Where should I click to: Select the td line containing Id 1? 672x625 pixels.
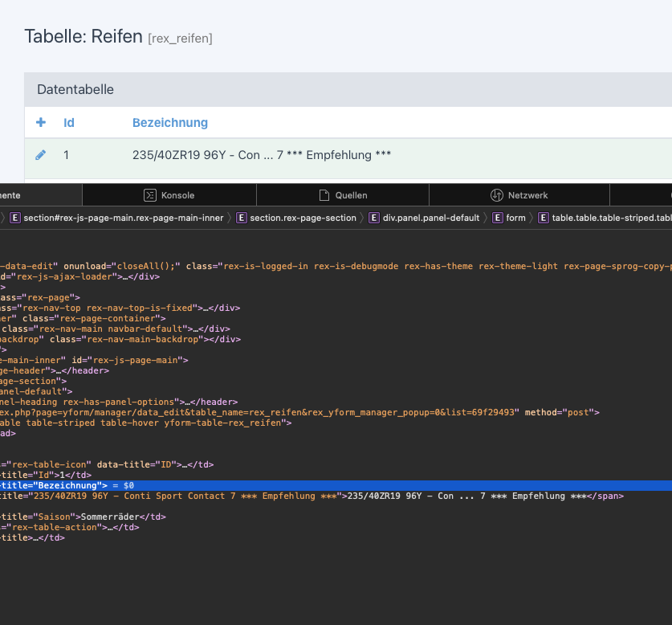(46, 475)
